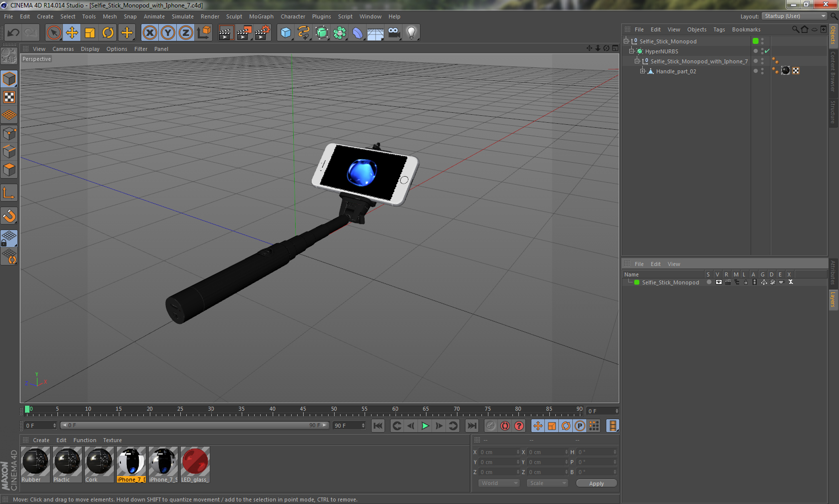Click the timeline preview range slider
This screenshot has height=504, width=839.
tap(195, 425)
